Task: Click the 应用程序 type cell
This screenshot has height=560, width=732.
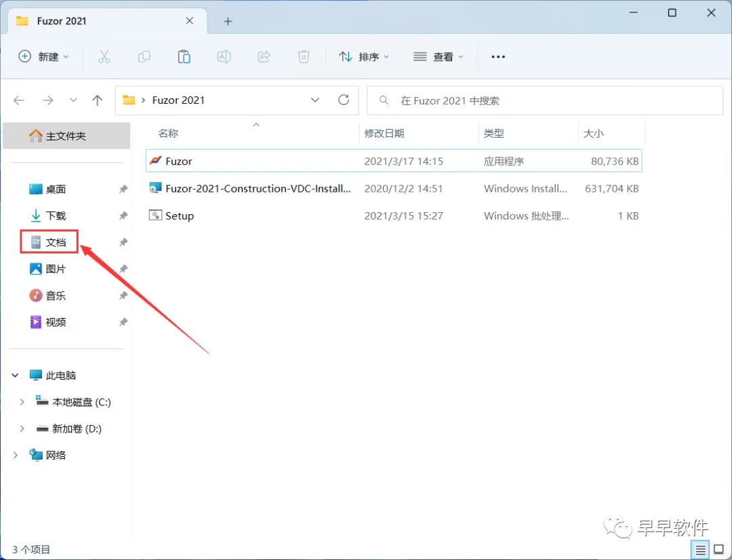Action: click(503, 161)
